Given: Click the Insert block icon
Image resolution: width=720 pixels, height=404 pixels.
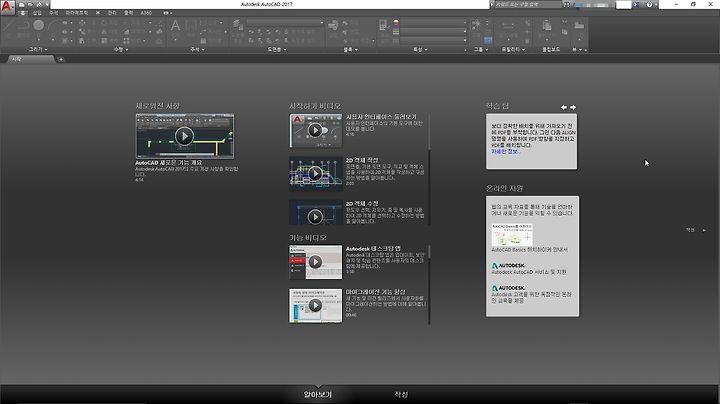Looking at the screenshot, I should [x=333, y=25].
